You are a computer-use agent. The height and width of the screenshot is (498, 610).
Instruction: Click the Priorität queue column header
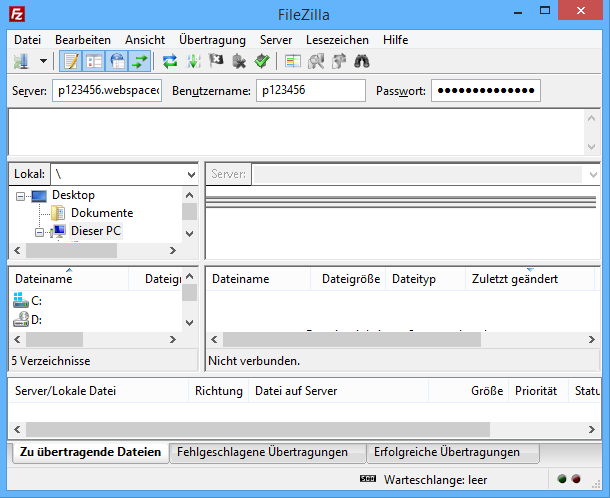tap(538, 391)
